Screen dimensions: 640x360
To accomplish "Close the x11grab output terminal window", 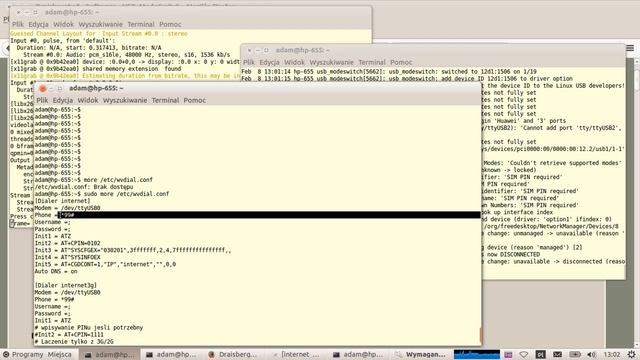I will (x=18, y=12).
